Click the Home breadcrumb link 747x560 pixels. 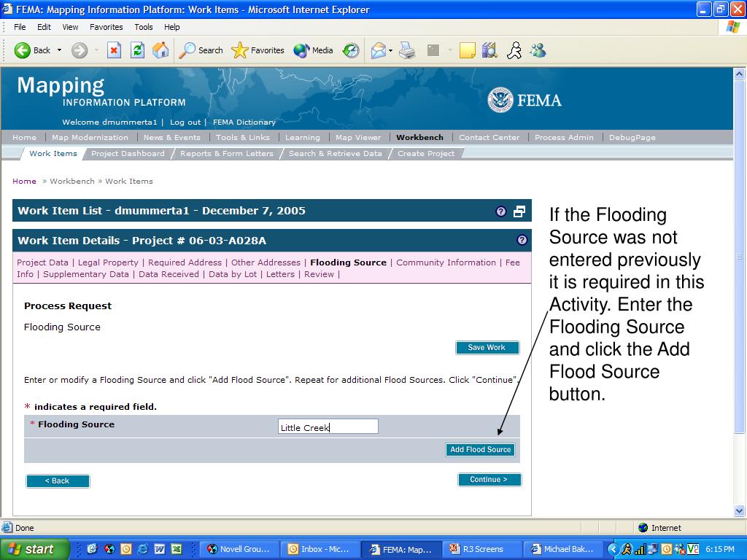tap(24, 181)
